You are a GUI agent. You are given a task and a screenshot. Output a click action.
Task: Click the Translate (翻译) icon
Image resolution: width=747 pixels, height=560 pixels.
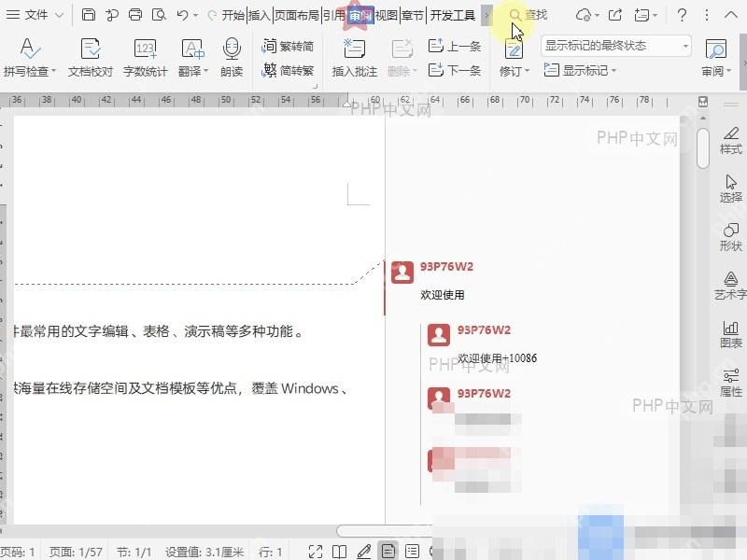192,49
